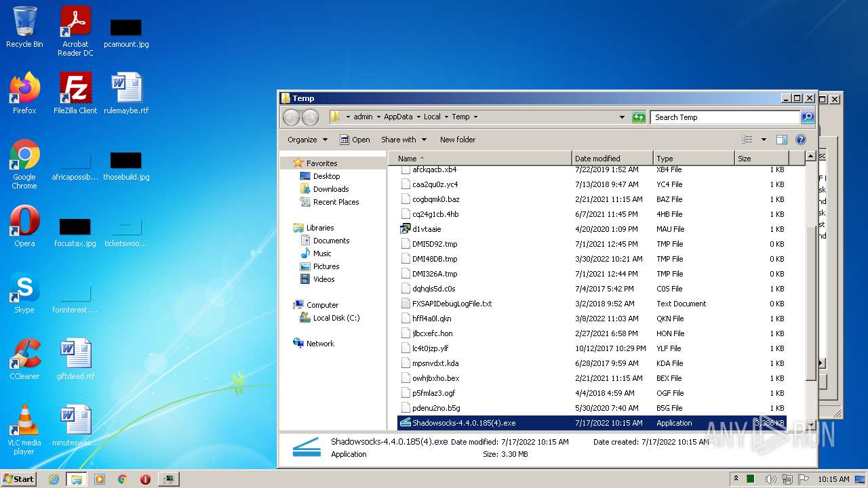Sort by Type column header
Viewport: 868px width, 488px height.
coord(694,159)
